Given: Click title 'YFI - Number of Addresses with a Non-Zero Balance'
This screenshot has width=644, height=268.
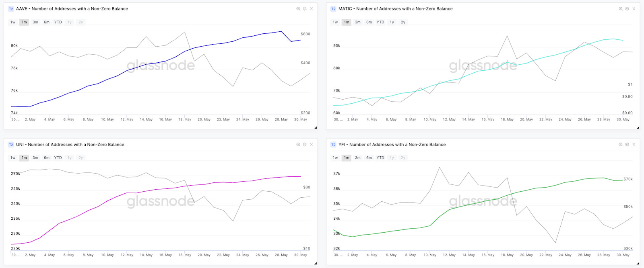Looking at the screenshot, I should click(392, 145).
